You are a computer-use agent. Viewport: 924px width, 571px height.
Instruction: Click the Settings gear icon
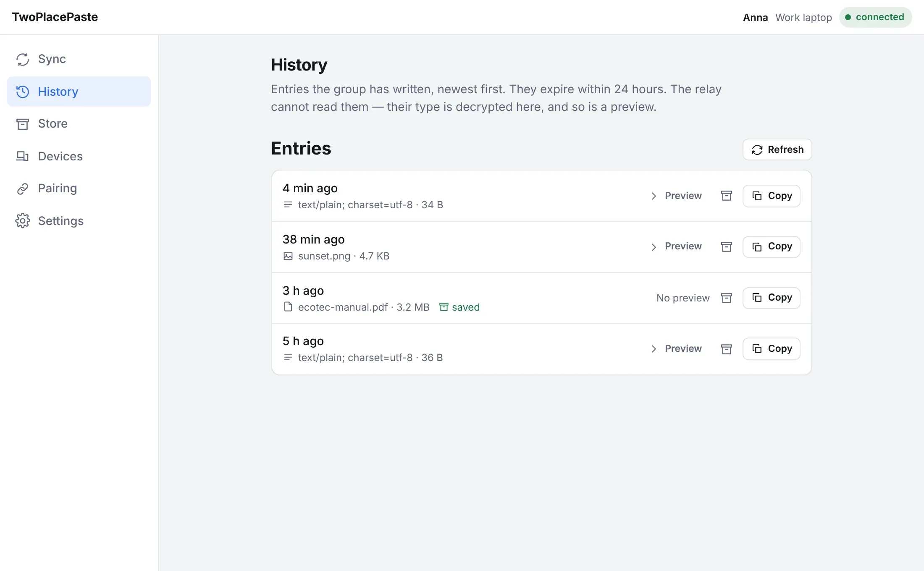[23, 221]
